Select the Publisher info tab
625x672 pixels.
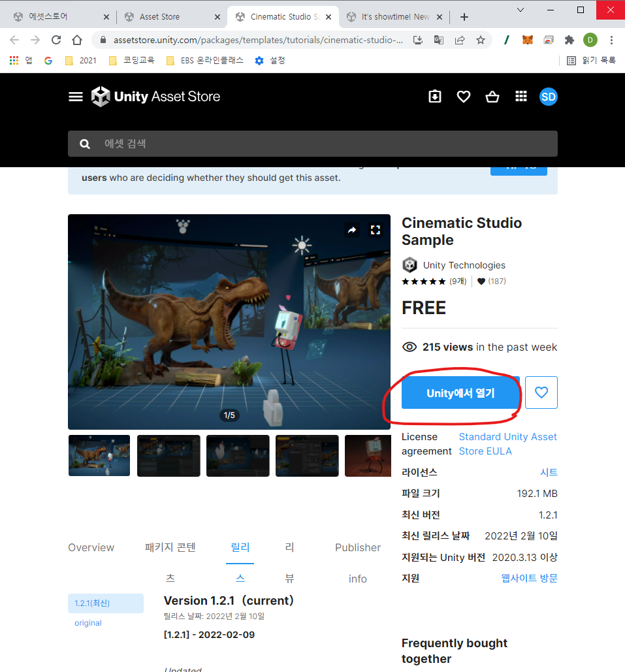pos(357,563)
